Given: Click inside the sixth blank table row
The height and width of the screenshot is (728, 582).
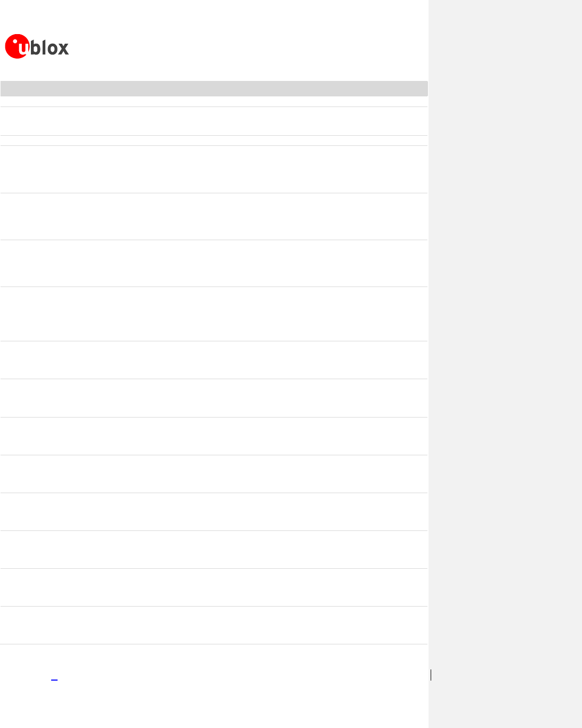Looking at the screenshot, I should click(x=214, y=264).
